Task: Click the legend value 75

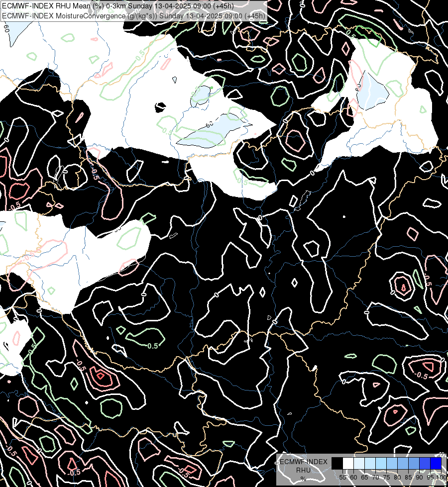Action: (386, 478)
